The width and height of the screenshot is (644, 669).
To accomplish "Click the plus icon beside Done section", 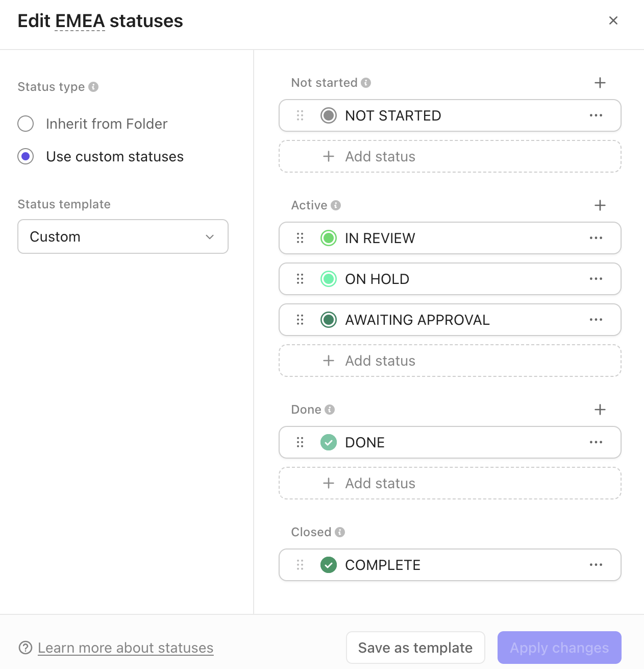I will (x=600, y=409).
